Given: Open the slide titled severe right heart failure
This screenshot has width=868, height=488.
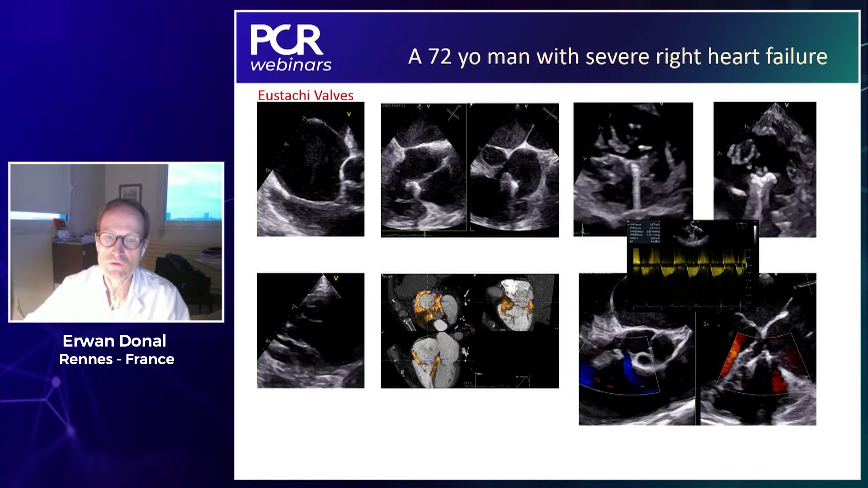Looking at the screenshot, I should click(x=618, y=57).
